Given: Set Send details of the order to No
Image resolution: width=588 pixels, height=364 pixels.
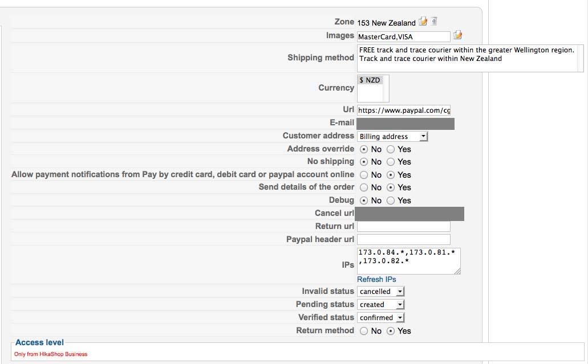Looking at the screenshot, I should [x=364, y=187].
